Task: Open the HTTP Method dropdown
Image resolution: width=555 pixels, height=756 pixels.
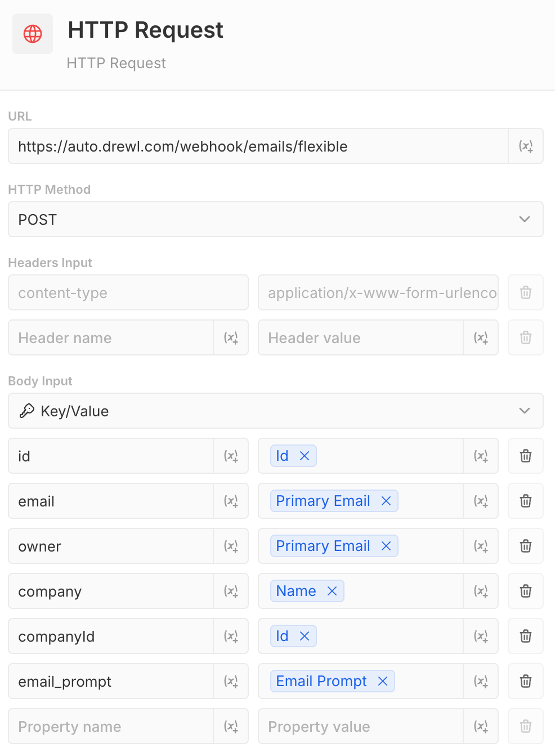Action: coord(276,219)
